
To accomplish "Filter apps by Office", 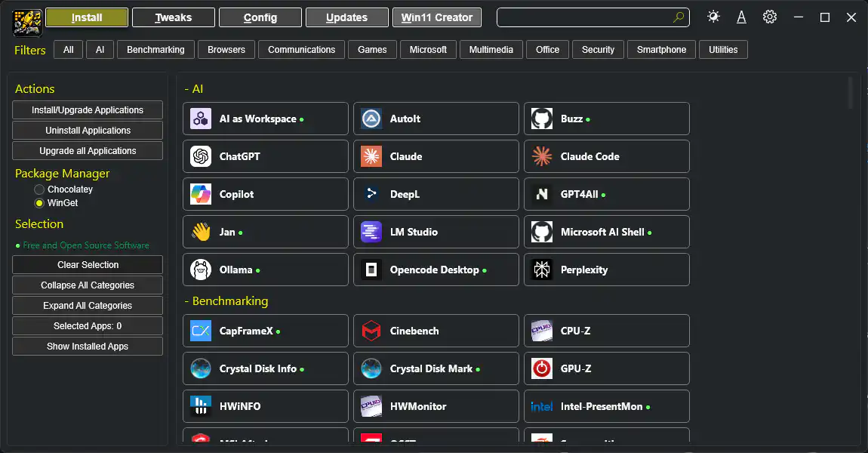I will (547, 49).
